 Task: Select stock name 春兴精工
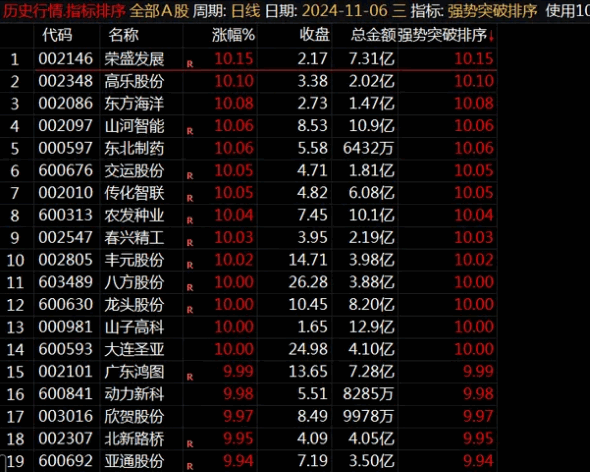point(134,238)
